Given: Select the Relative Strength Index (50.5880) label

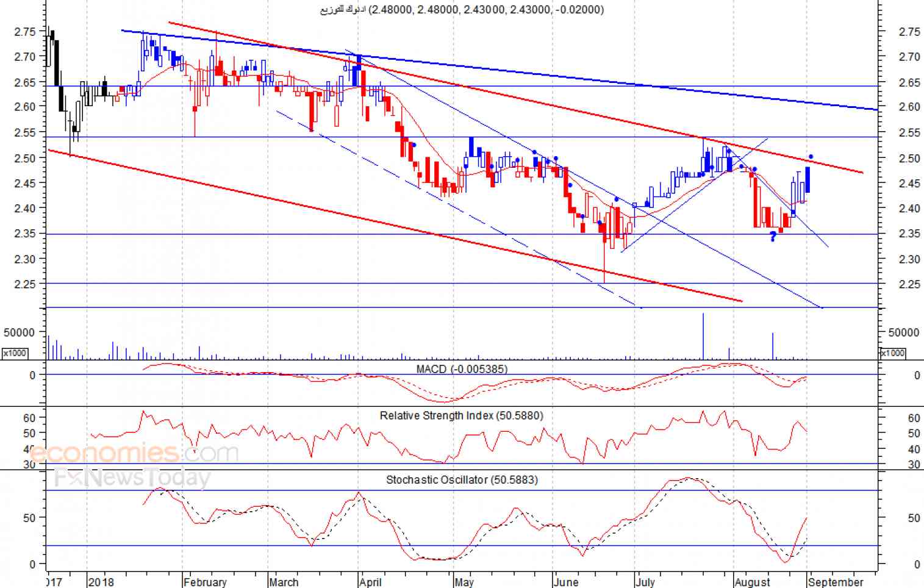Looking at the screenshot, I should pyautogui.click(x=461, y=415).
